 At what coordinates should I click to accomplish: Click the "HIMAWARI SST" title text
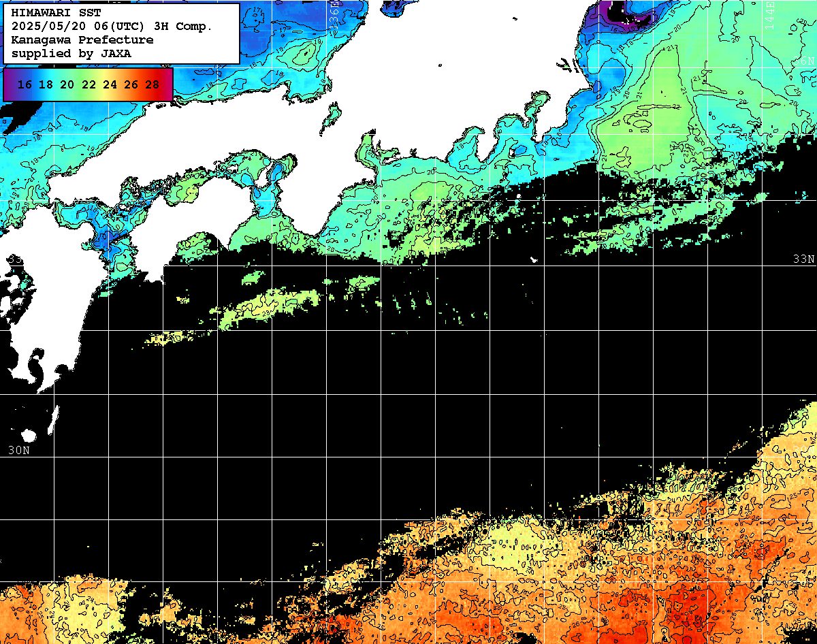coord(57,13)
